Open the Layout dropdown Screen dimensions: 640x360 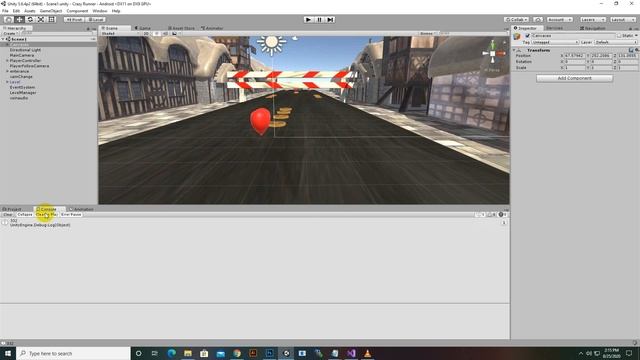pyautogui.click(x=623, y=20)
